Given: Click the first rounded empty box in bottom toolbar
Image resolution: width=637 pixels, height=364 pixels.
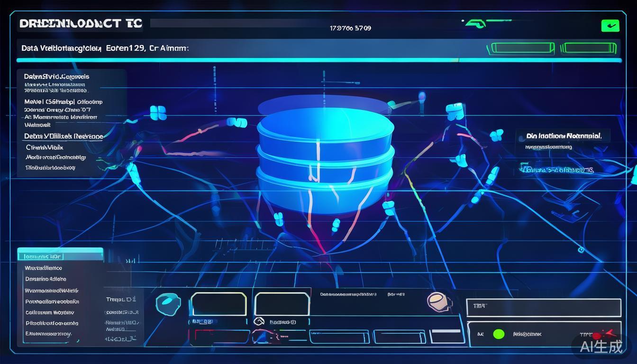Looking at the screenshot, I should (218, 303).
